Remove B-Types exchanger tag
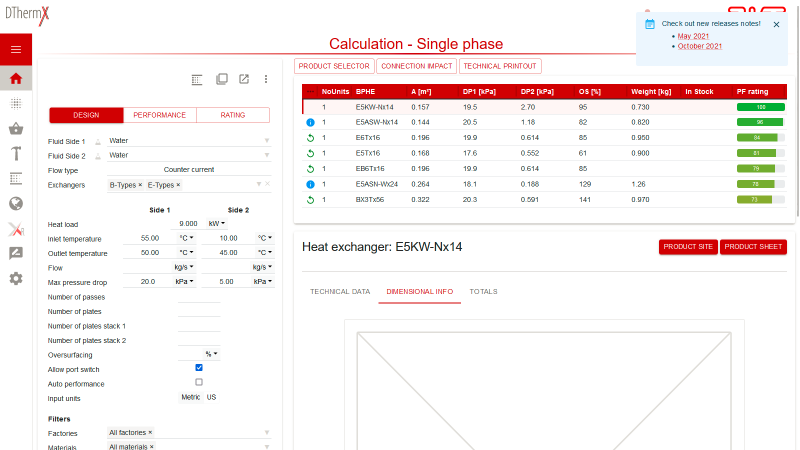800x450 pixels. point(140,185)
